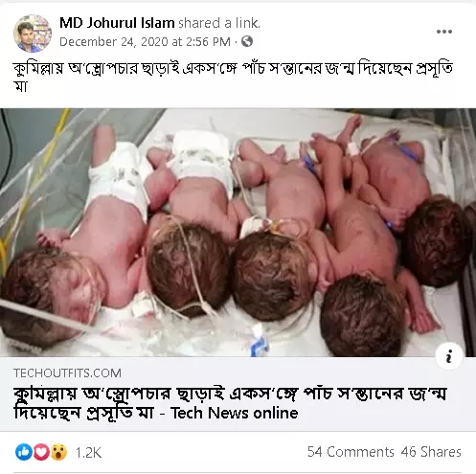Open the 54 Comments list
The height and width of the screenshot is (474, 476).
coord(351,452)
